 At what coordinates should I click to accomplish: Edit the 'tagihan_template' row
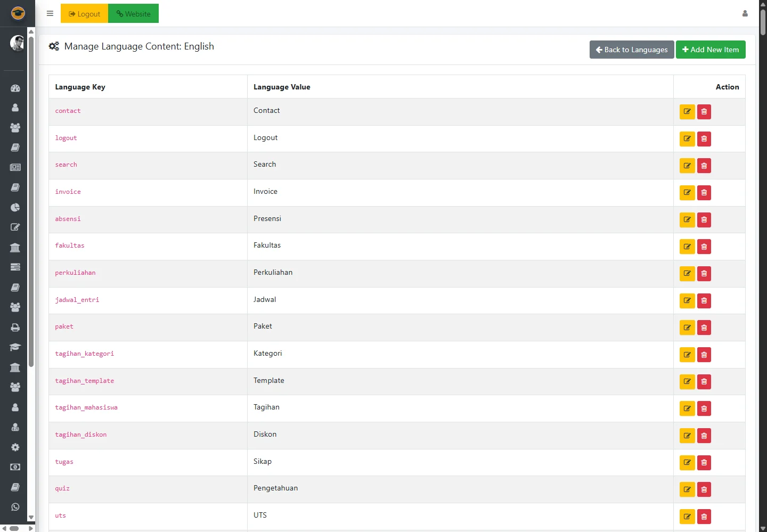(x=687, y=382)
